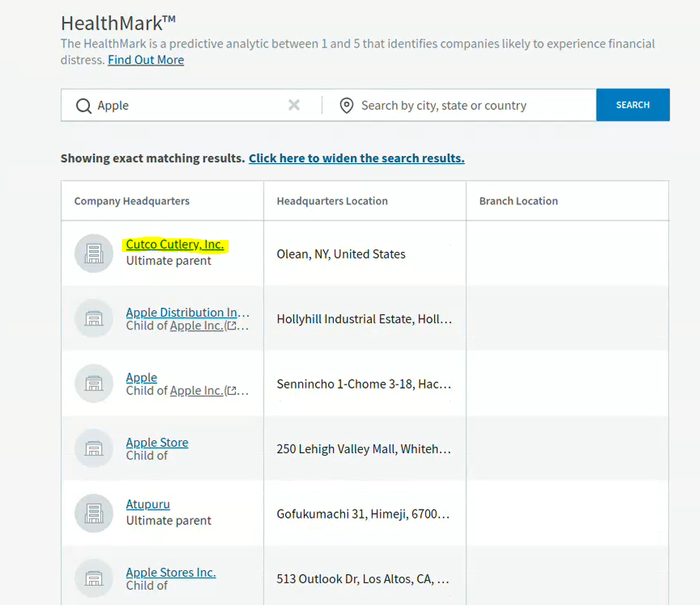The height and width of the screenshot is (605, 700).
Task: Click the magnifying glass search icon
Action: (83, 106)
